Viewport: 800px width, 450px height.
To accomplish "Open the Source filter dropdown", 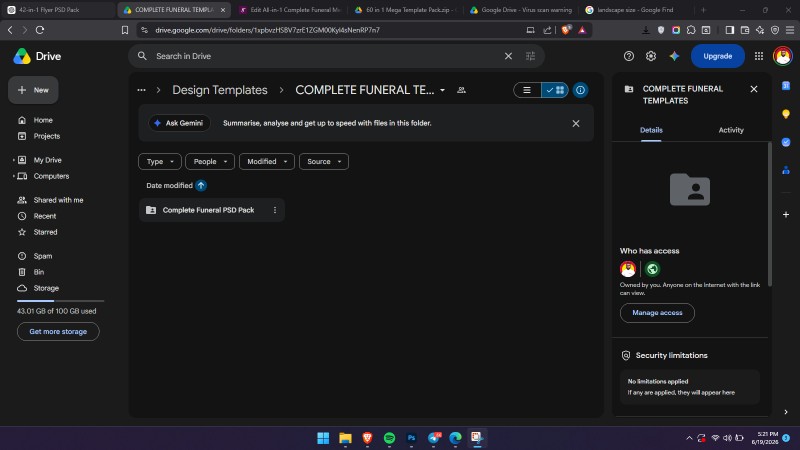I will click(x=323, y=162).
